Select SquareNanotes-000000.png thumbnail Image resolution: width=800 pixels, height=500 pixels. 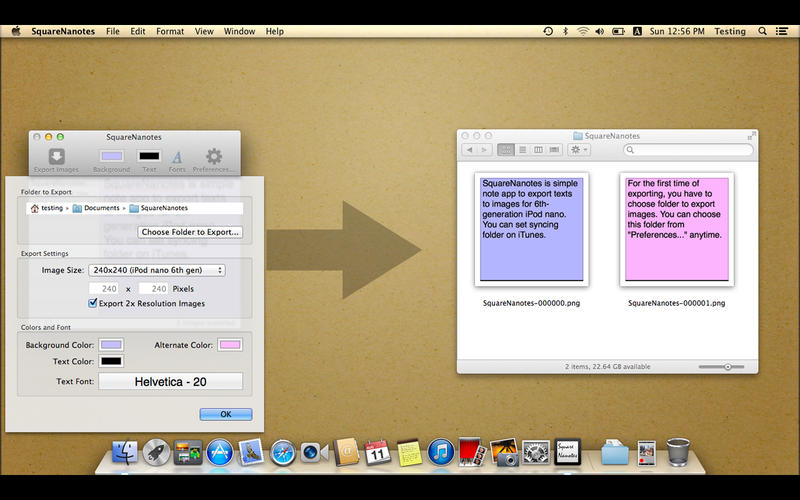532,229
